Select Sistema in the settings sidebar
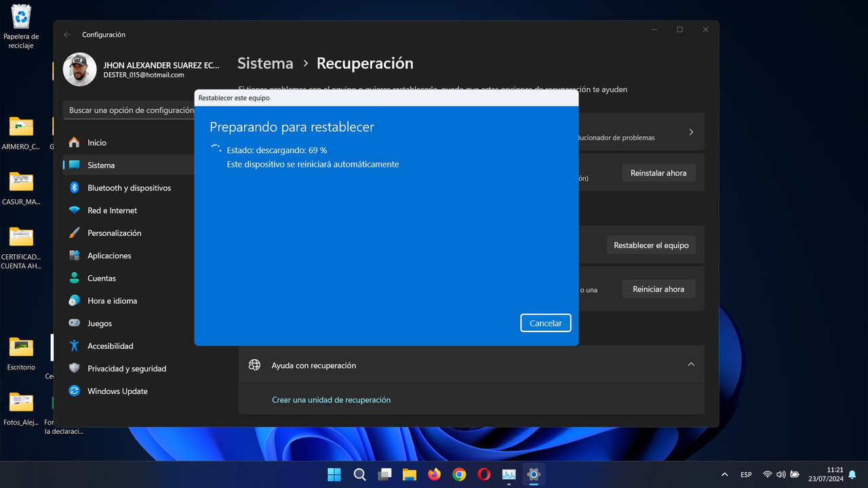The height and width of the screenshot is (488, 868). (129, 165)
